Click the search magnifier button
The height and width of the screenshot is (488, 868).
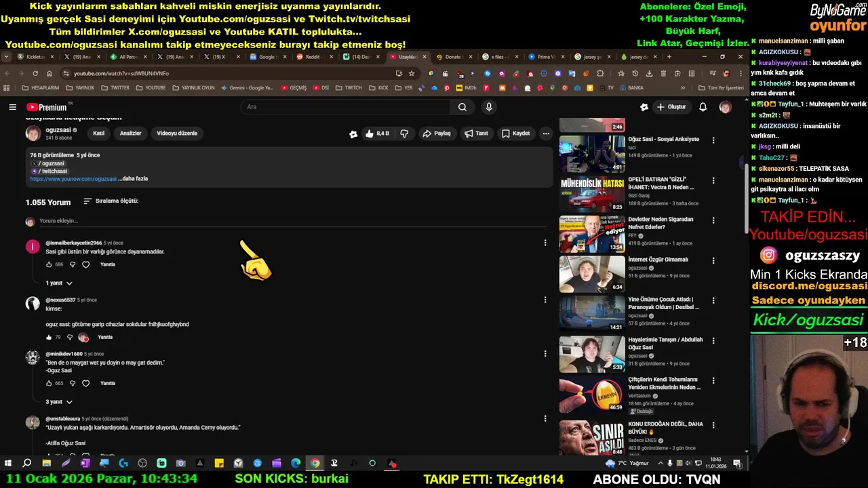pos(462,107)
